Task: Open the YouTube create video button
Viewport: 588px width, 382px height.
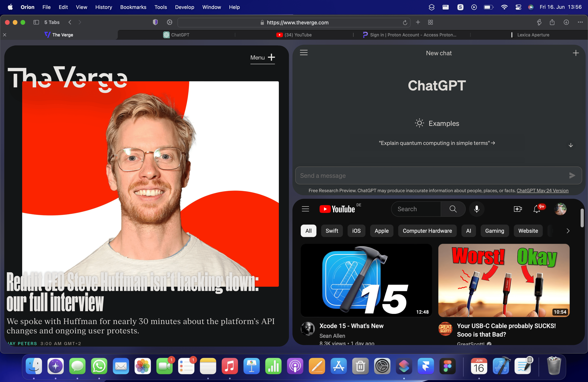Action: pos(518,209)
